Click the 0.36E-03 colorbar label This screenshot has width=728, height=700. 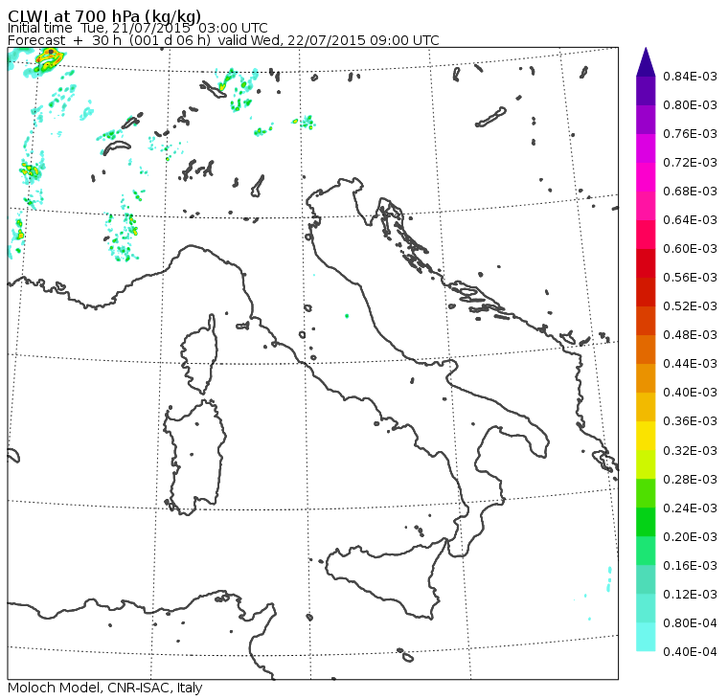pos(690,421)
